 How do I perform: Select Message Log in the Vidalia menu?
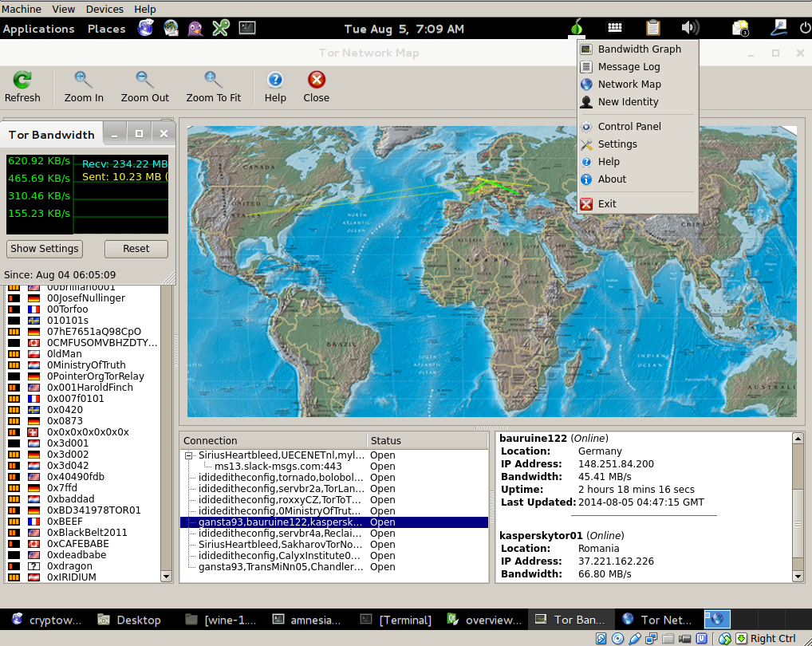click(x=638, y=67)
